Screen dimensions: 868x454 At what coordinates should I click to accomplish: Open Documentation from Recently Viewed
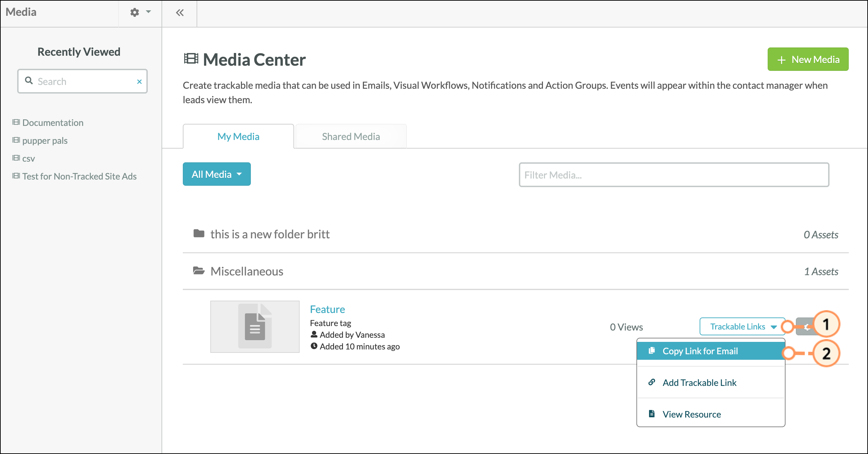[x=53, y=122]
